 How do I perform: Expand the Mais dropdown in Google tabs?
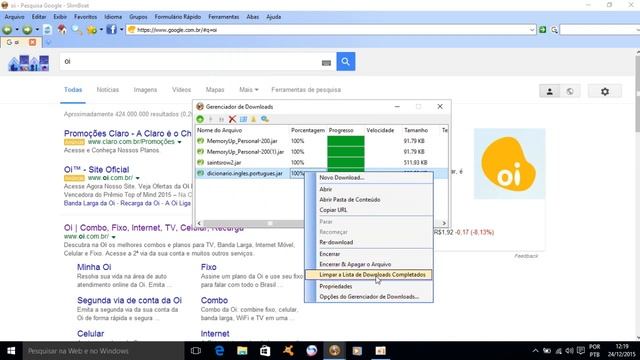pyautogui.click(x=249, y=90)
